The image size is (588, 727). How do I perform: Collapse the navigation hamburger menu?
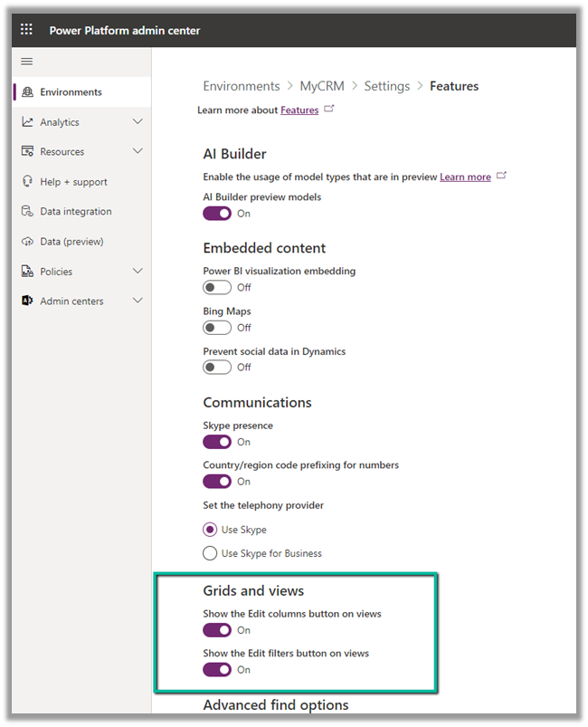click(x=26, y=62)
